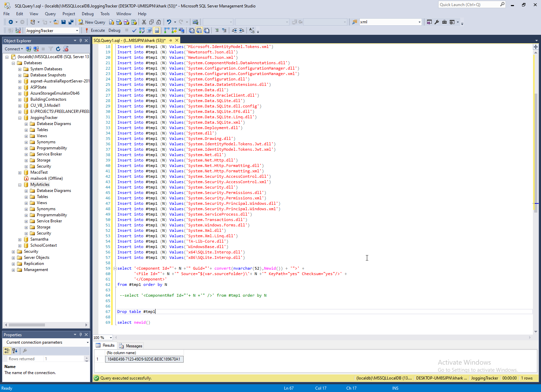
Task: Toggle Results to Text mode
Action: 192,30
